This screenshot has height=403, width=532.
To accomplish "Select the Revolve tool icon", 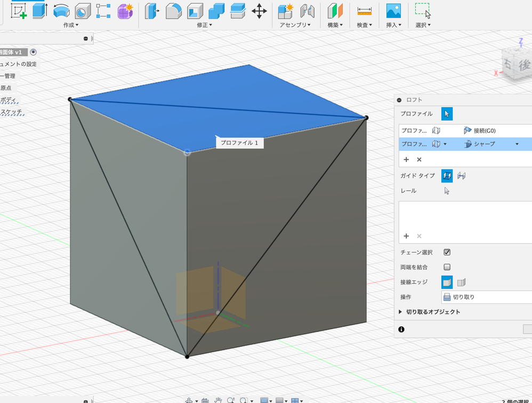I will 61,11.
